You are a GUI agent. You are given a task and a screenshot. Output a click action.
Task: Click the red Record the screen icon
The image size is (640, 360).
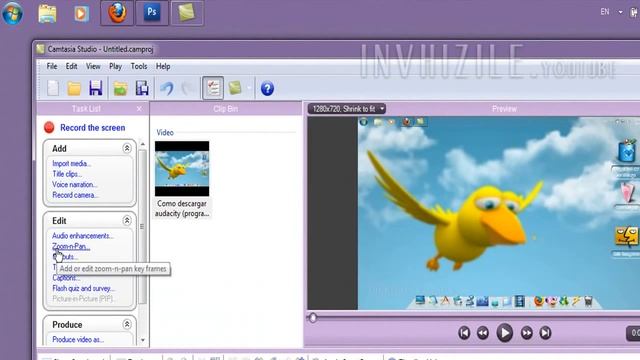(x=49, y=127)
